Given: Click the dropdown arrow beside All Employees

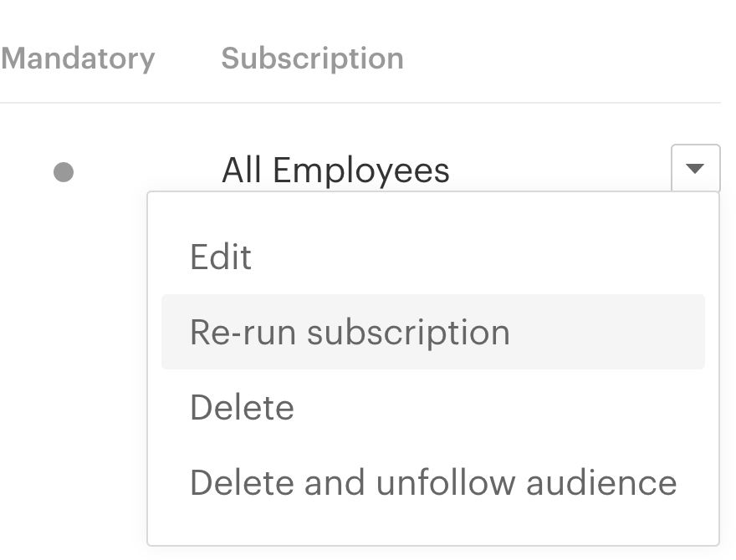Looking at the screenshot, I should click(x=695, y=169).
